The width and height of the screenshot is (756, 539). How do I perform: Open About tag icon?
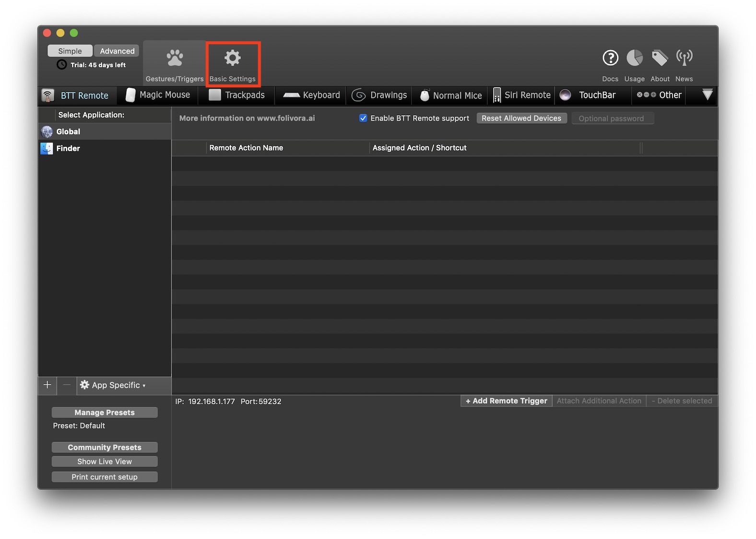(660, 58)
